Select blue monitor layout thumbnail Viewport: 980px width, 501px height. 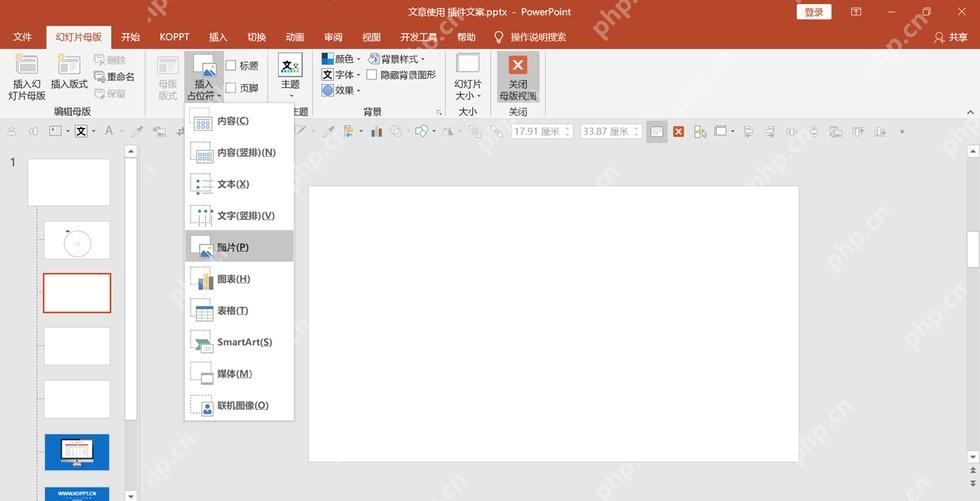77,452
